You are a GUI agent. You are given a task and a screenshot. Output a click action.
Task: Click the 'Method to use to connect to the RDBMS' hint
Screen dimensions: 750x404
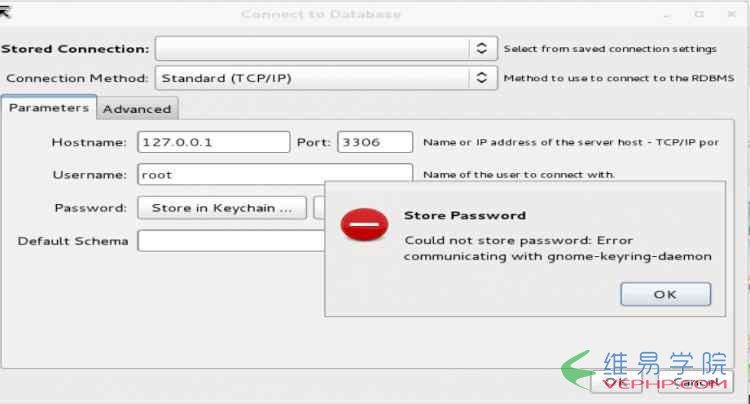click(x=619, y=78)
